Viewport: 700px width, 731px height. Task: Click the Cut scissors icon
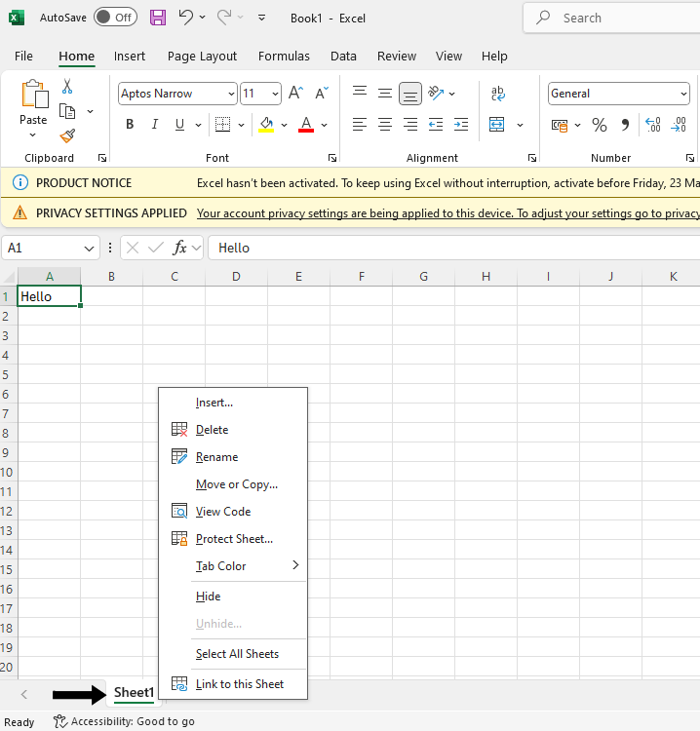(x=67, y=87)
